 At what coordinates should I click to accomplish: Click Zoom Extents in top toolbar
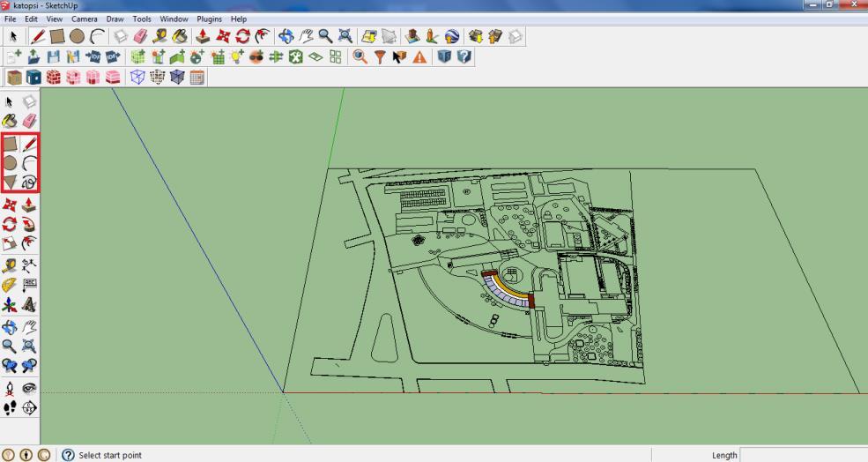(345, 36)
